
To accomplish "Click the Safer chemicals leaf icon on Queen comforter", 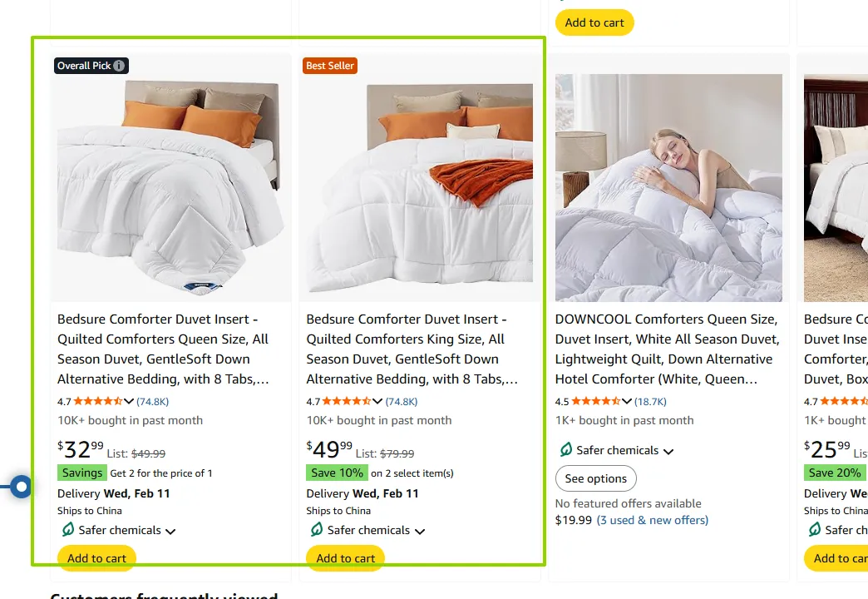I will pos(68,530).
